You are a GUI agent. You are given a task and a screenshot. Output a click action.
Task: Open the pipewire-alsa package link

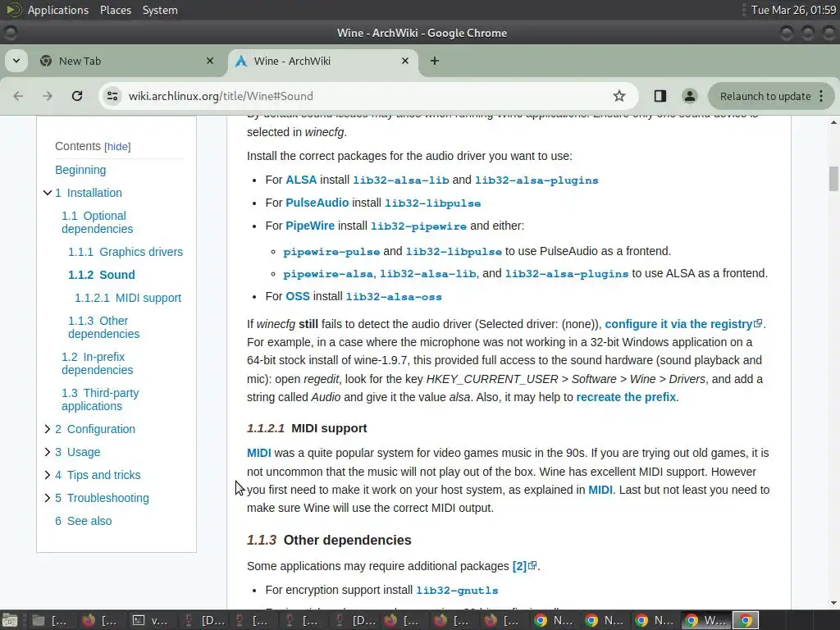pyautogui.click(x=328, y=274)
